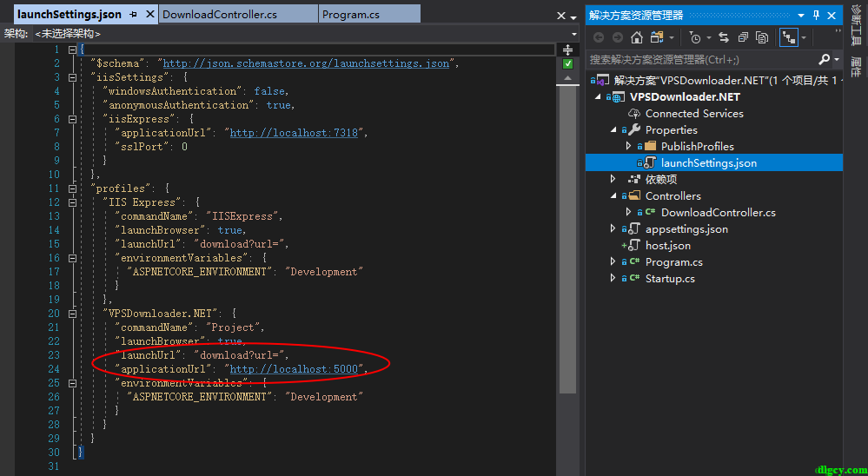Toggle the highlighted tree-view toolbar button

[x=788, y=37]
